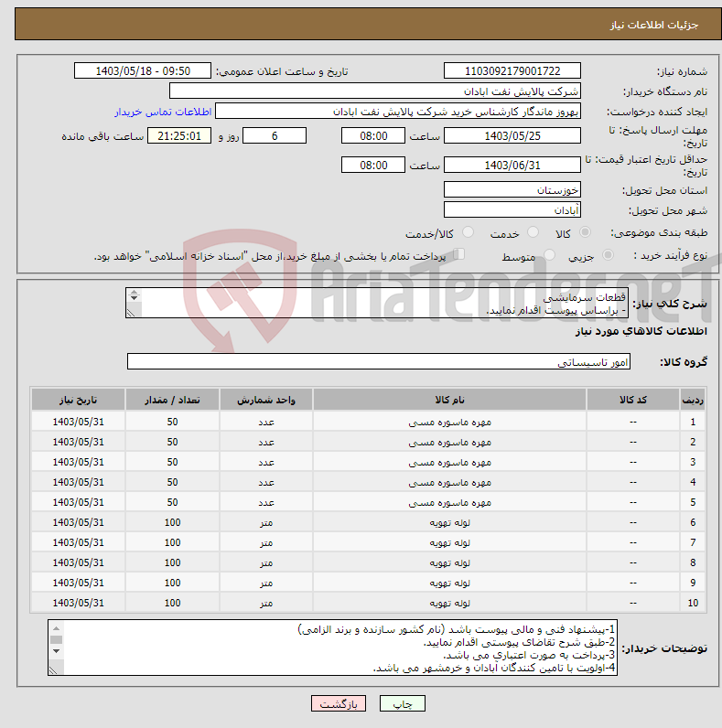Click the price validity time field 08:00
The height and width of the screenshot is (728, 722).
tap(373, 165)
